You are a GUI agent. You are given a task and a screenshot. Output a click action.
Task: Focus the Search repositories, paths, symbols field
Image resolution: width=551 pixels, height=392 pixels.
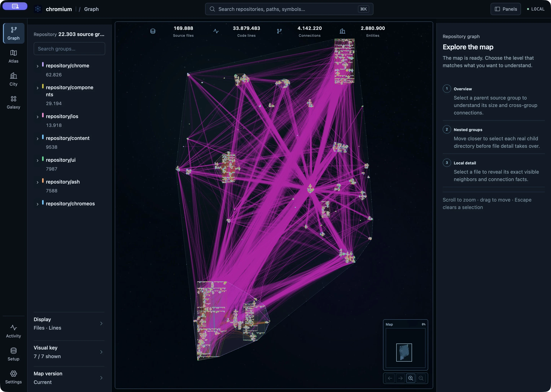[x=289, y=9]
